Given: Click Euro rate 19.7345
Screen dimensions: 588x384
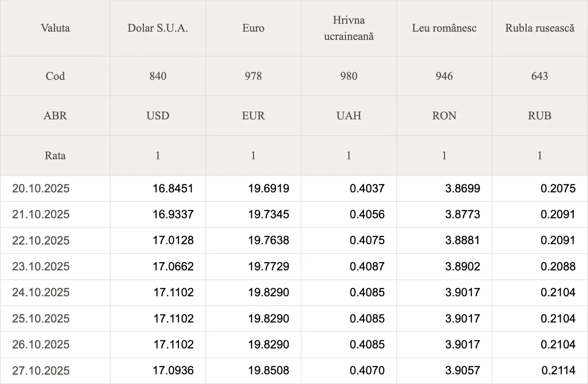Looking at the screenshot, I should 269,215.
